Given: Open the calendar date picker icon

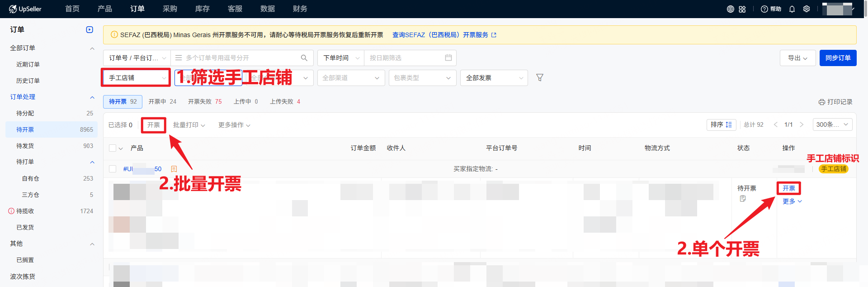Looking at the screenshot, I should pos(448,58).
